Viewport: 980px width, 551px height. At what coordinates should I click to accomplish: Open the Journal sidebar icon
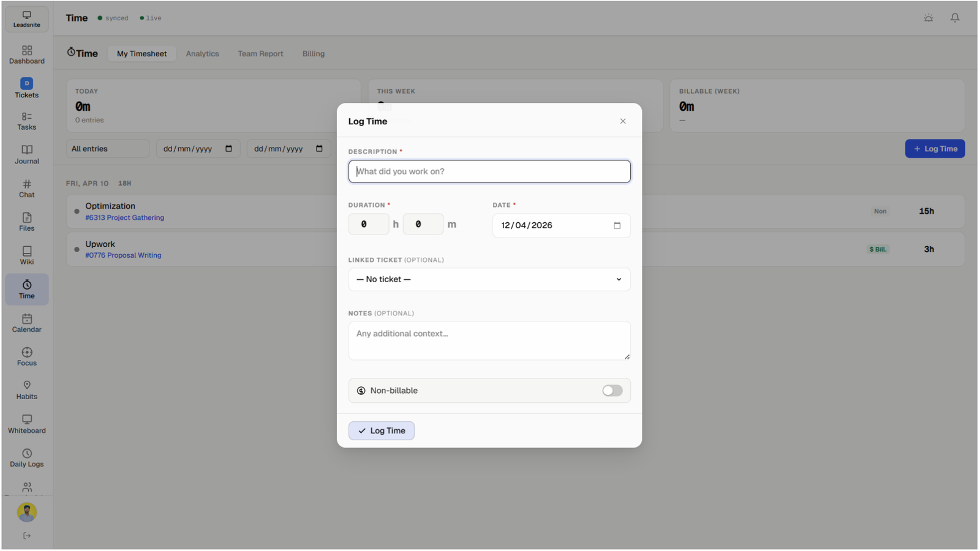pyautogui.click(x=27, y=155)
